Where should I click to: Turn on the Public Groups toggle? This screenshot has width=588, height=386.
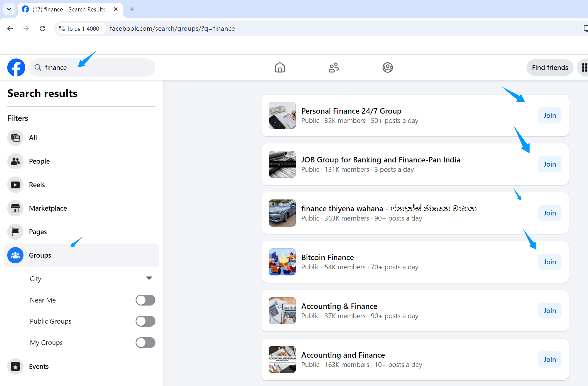pos(145,321)
